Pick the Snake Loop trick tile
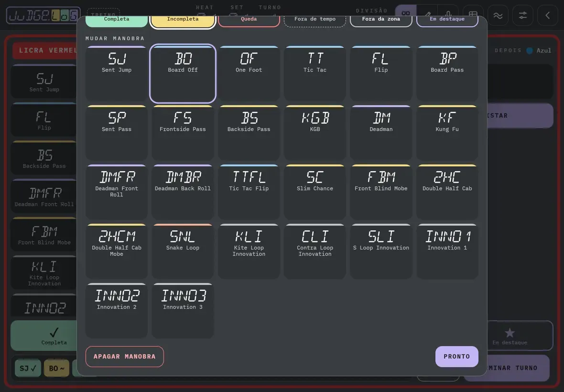The width and height of the screenshot is (564, 392). pos(183,251)
